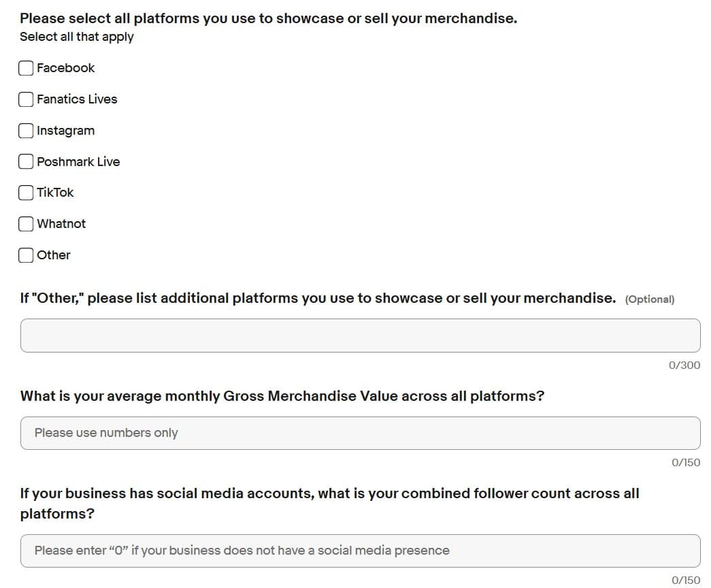Check the Facebook checkbox
The image size is (711, 588).
(26, 68)
